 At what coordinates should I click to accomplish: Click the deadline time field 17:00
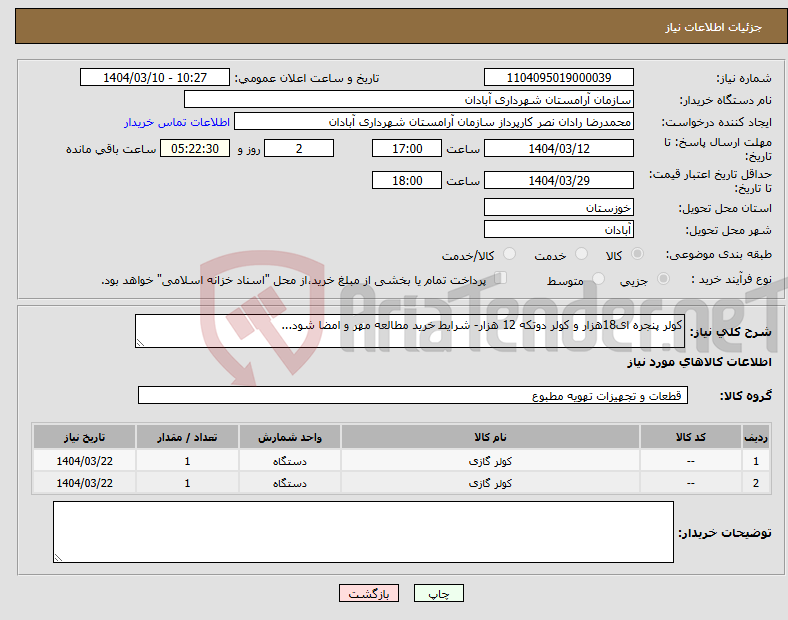pos(407,148)
